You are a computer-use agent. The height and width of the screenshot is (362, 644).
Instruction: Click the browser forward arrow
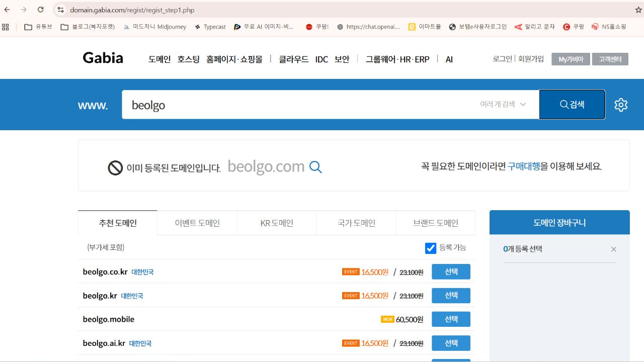pyautogui.click(x=24, y=10)
